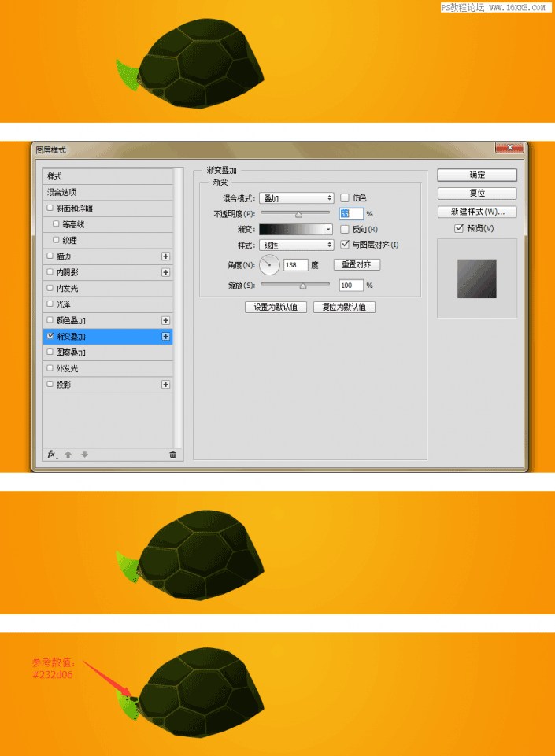Click plus icon next to 投影
Image resolution: width=555 pixels, height=756 pixels.
click(x=165, y=385)
